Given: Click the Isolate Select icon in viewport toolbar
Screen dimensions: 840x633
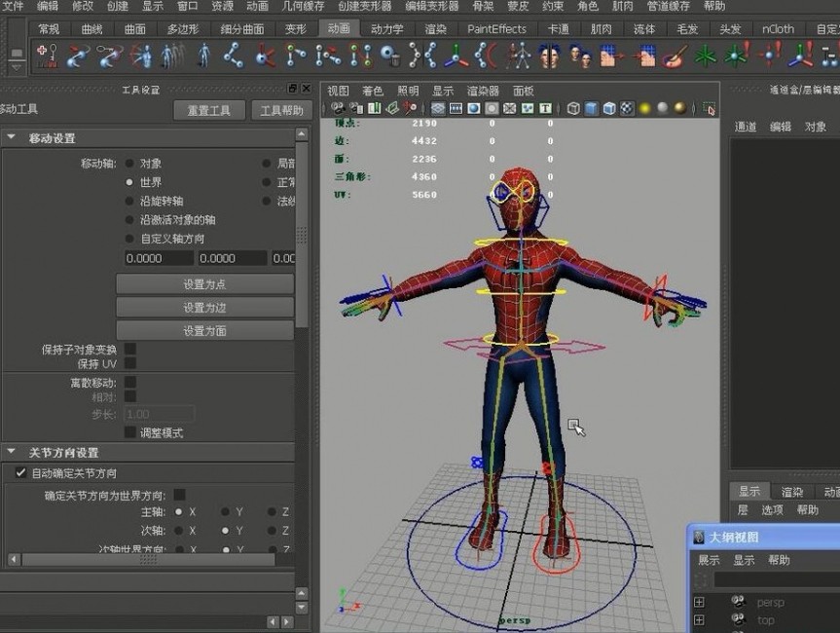Looking at the screenshot, I should (709, 109).
